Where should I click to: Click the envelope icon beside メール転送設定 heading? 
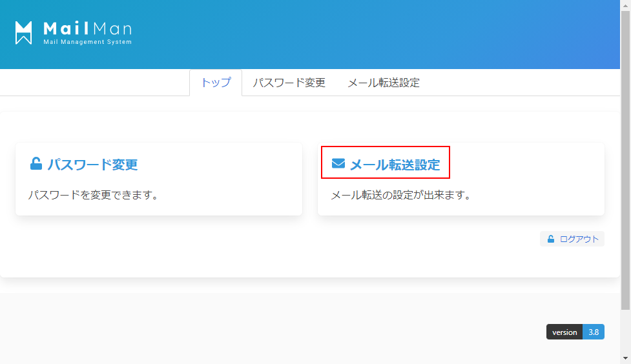pyautogui.click(x=338, y=163)
